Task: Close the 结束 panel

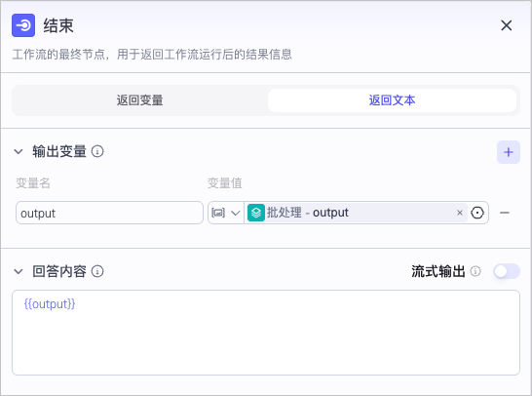Action: click(507, 25)
